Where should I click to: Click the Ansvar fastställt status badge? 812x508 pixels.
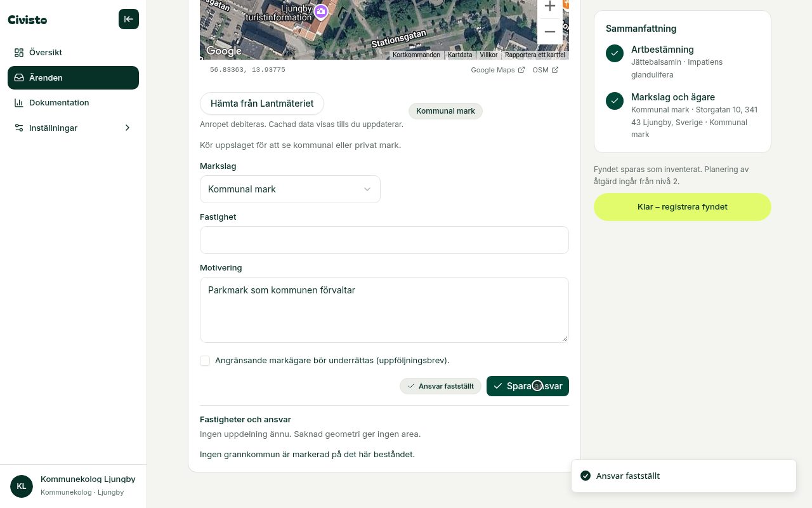coord(440,386)
